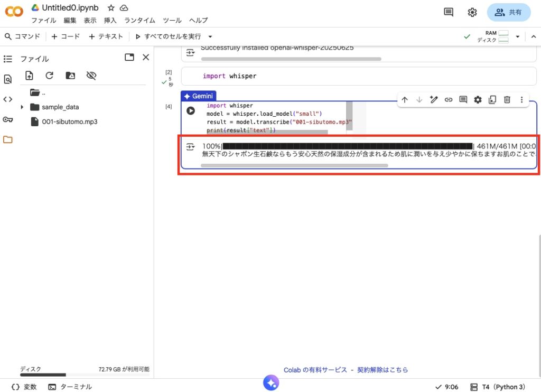Open cell settings gear in cell toolbar
The height and width of the screenshot is (392, 541).
(478, 99)
